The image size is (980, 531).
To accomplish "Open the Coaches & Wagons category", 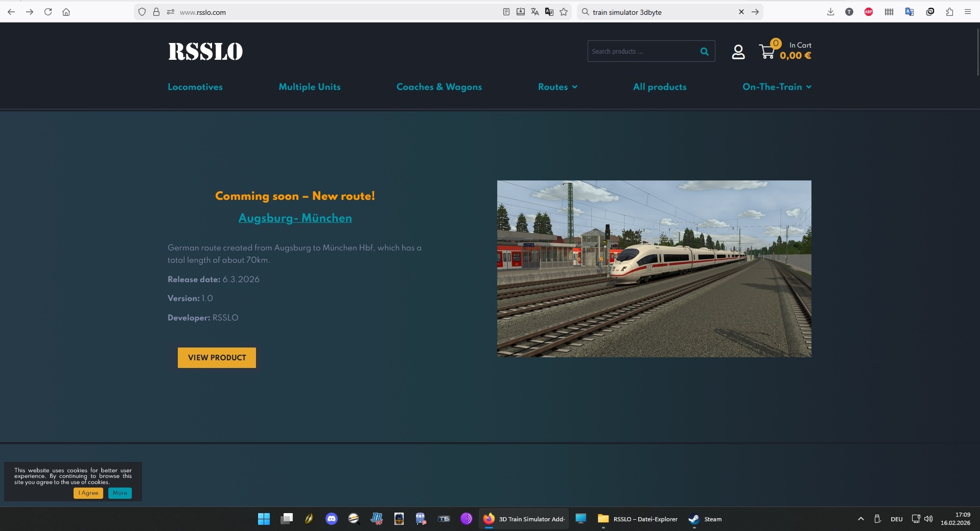I will [439, 87].
